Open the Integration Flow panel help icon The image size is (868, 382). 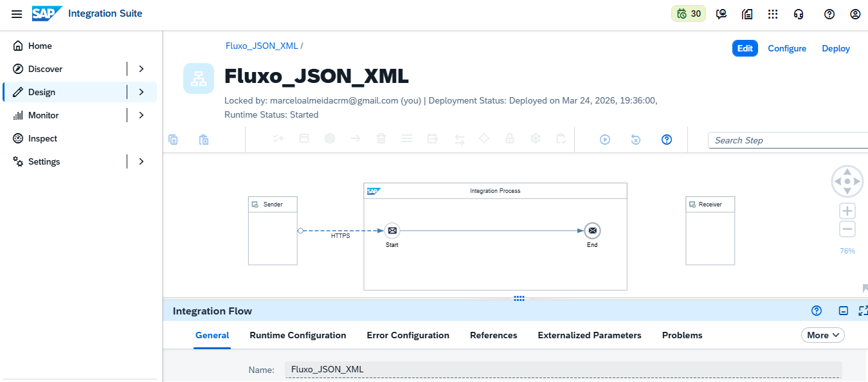[x=817, y=311]
